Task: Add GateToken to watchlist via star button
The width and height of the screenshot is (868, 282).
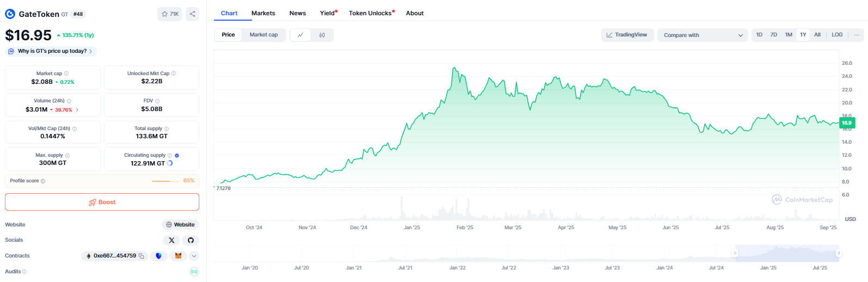Action: tap(170, 14)
